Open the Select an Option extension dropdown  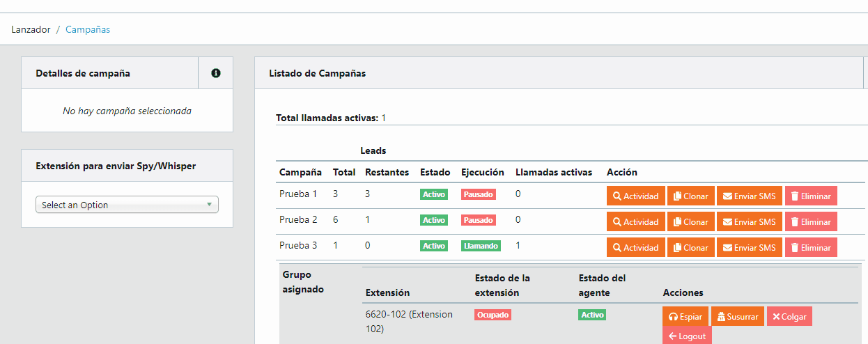point(127,205)
